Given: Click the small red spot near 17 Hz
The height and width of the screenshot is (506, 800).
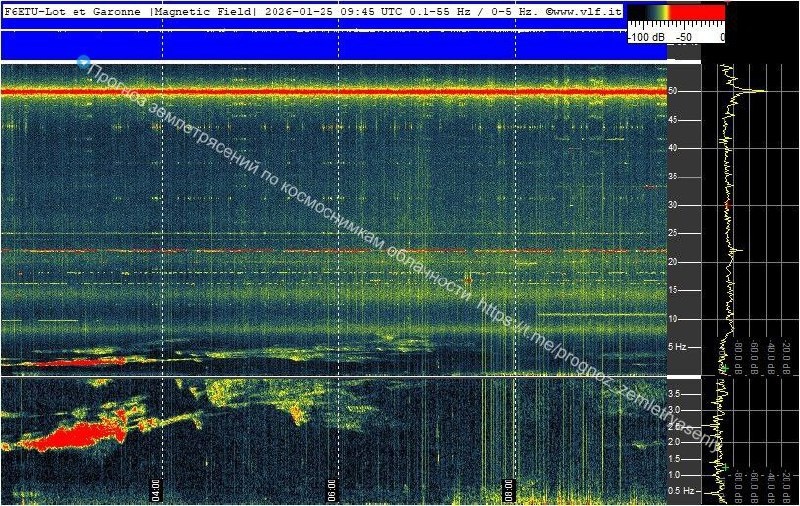Looking at the screenshot, I should 468,280.
